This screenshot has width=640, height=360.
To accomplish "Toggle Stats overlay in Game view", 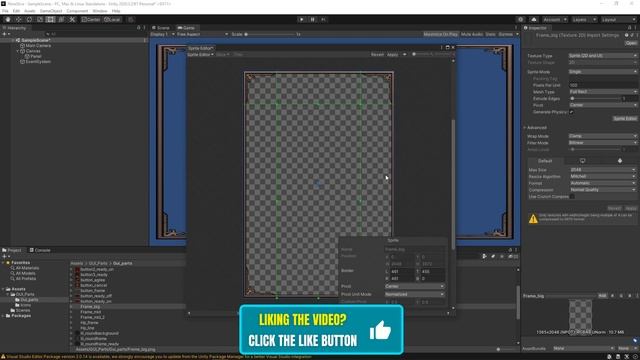I will click(490, 34).
